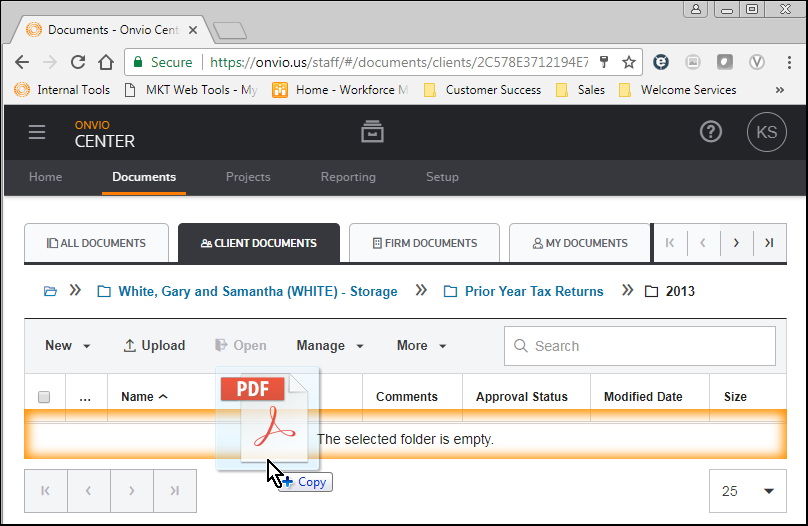
Task: Toggle the select-all checkbox in header
Action: point(44,397)
